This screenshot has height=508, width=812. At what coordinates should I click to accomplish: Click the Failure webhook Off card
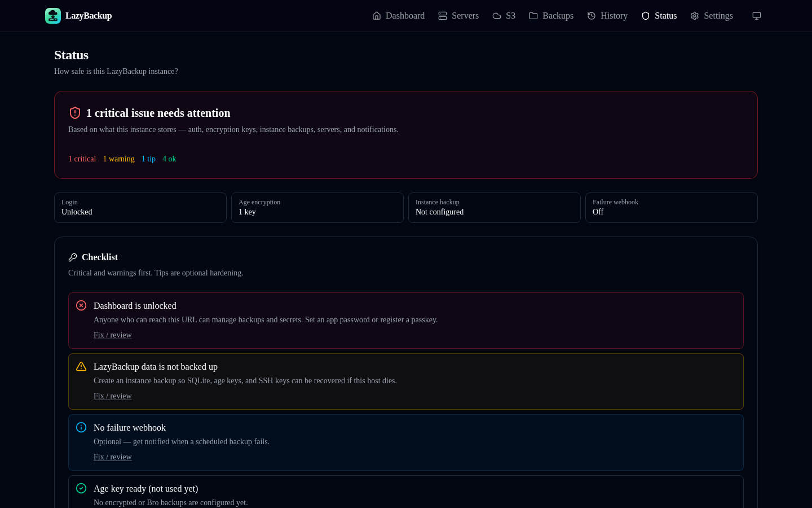click(x=672, y=208)
